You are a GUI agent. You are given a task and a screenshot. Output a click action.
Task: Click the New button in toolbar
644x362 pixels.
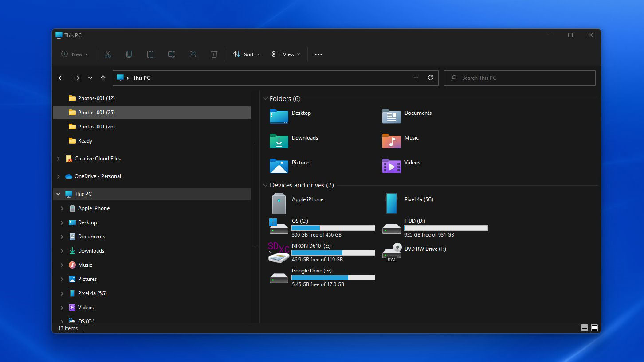[75, 54]
